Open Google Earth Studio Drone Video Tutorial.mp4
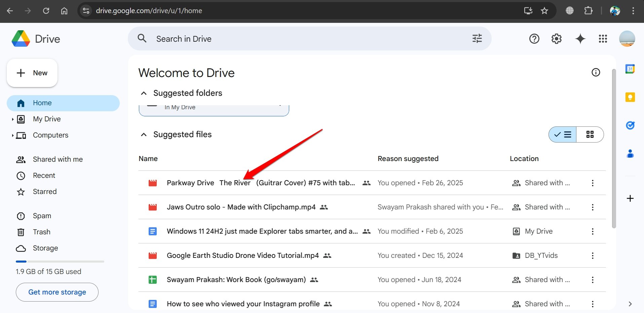 243,256
